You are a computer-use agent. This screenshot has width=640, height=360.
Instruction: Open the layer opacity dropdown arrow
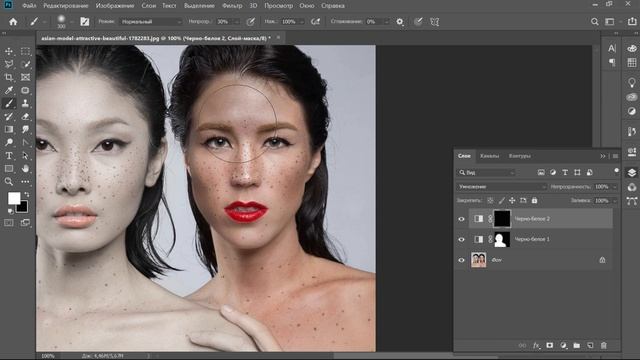point(614,187)
